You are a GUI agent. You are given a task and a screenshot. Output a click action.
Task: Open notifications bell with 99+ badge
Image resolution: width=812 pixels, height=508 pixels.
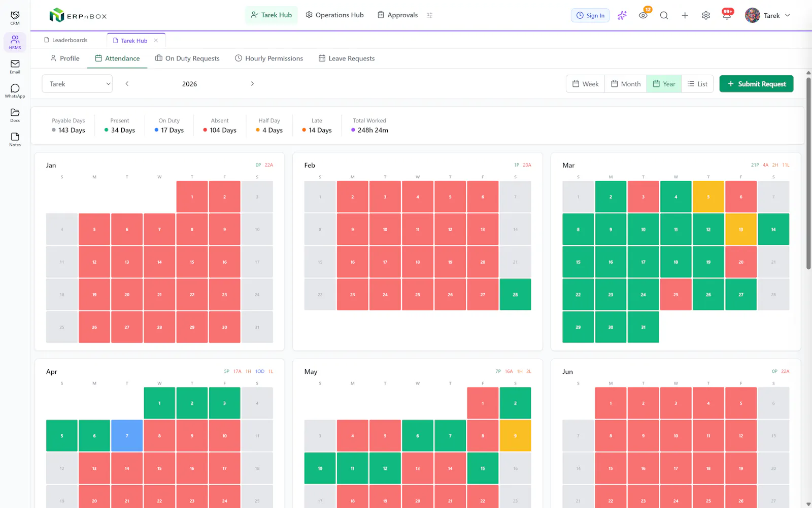click(727, 15)
